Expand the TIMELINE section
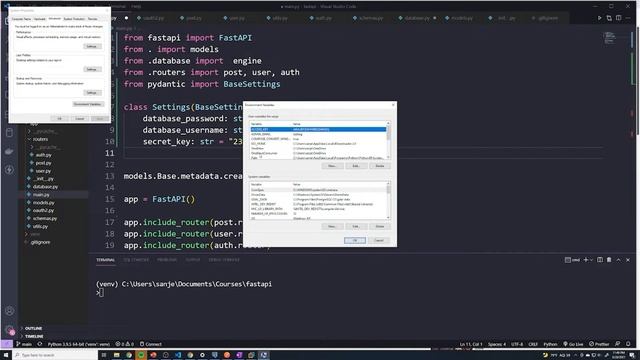 point(34,336)
